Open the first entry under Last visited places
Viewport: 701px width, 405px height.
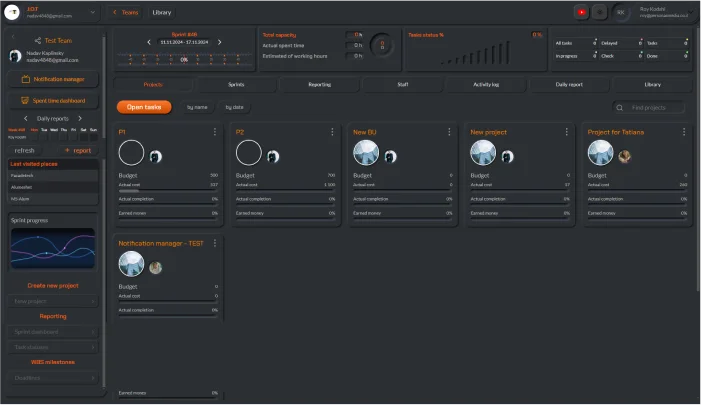53,176
